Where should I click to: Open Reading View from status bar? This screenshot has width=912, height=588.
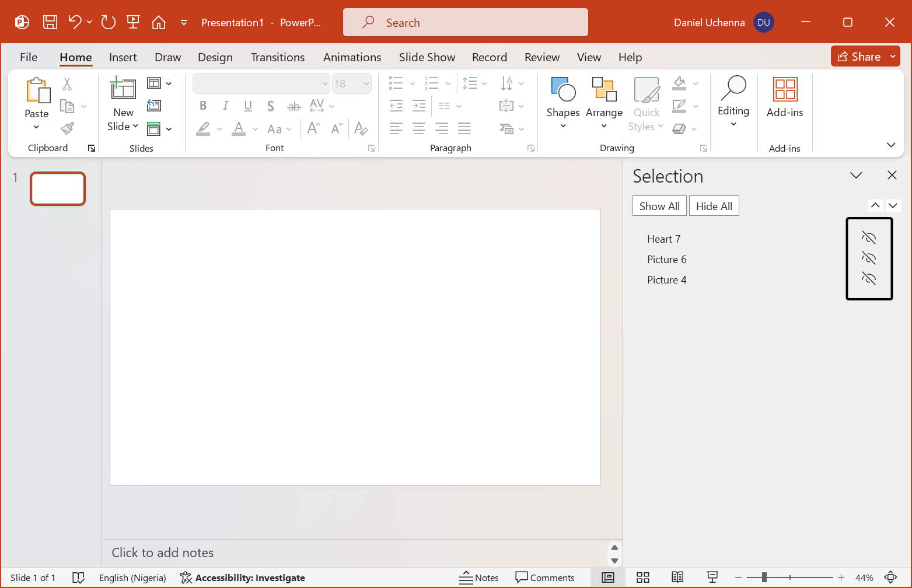[x=677, y=577]
